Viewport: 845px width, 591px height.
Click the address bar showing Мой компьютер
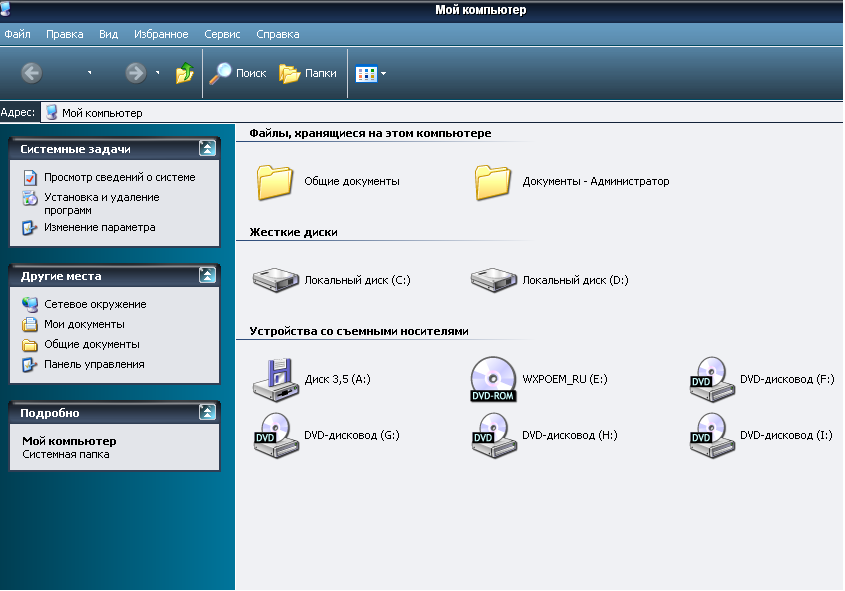442,113
